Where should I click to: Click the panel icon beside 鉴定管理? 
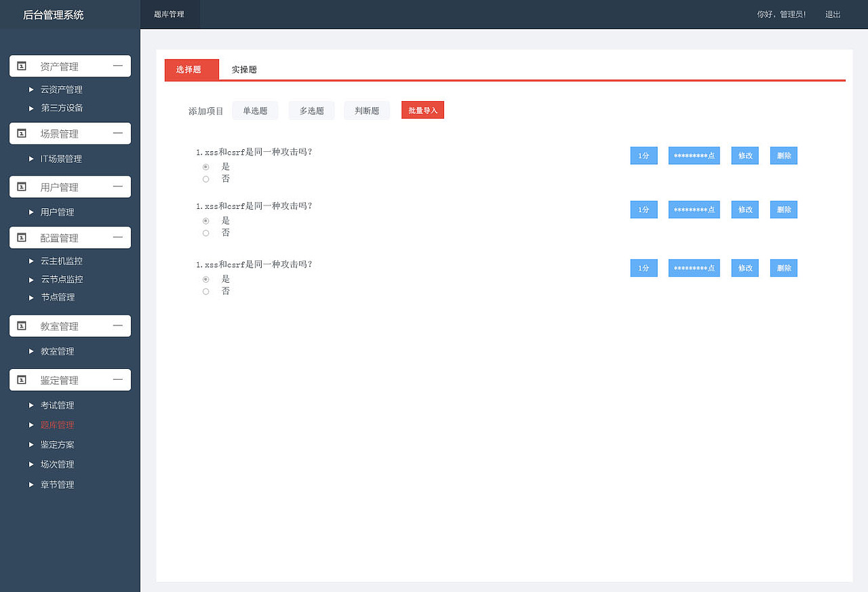22,380
